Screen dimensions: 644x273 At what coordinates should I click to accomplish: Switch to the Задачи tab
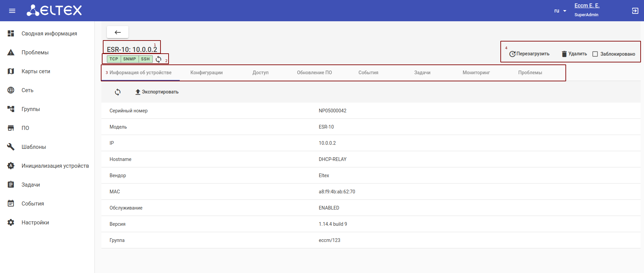pos(422,73)
